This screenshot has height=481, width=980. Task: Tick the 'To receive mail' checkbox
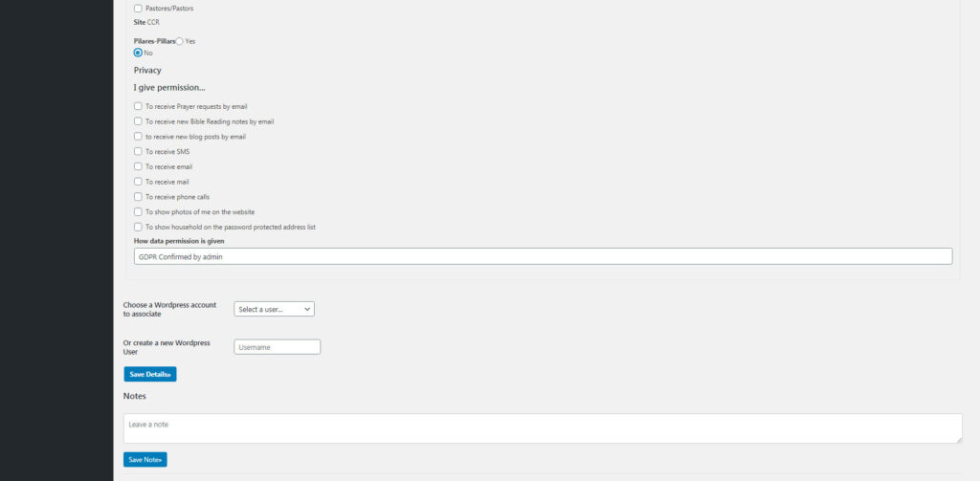(138, 182)
